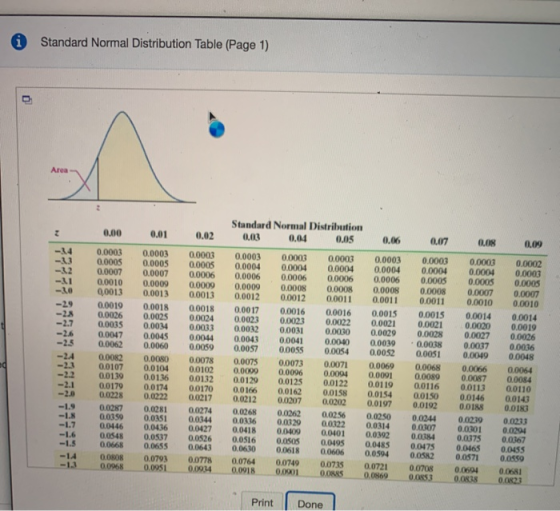Click value 0.0668 in the -1.5 row

[111, 445]
